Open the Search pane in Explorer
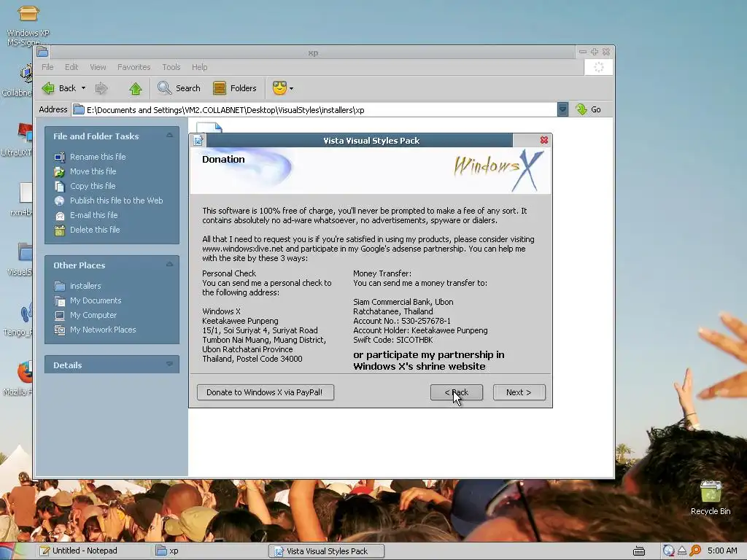747x560 pixels. (179, 88)
